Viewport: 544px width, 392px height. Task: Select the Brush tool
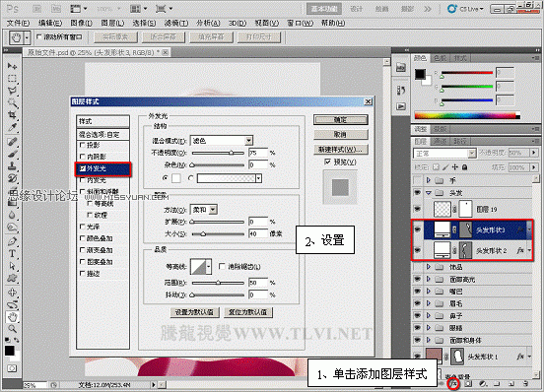(13, 154)
